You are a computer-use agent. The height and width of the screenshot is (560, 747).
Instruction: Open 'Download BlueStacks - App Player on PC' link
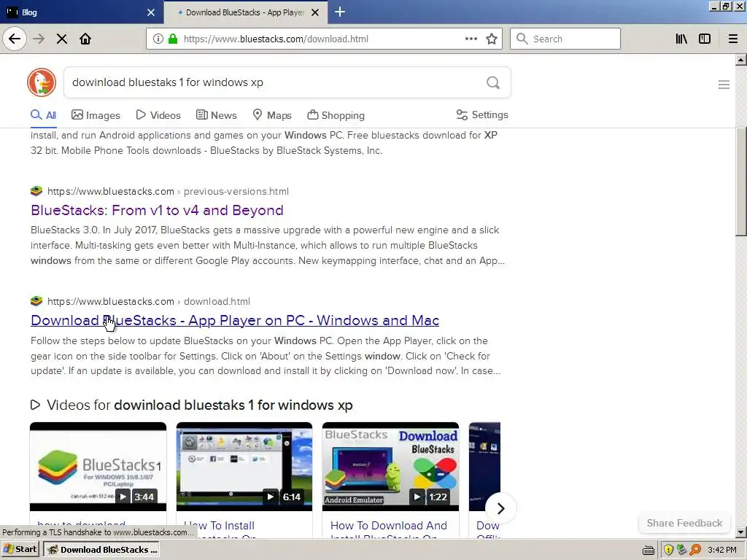tap(235, 320)
